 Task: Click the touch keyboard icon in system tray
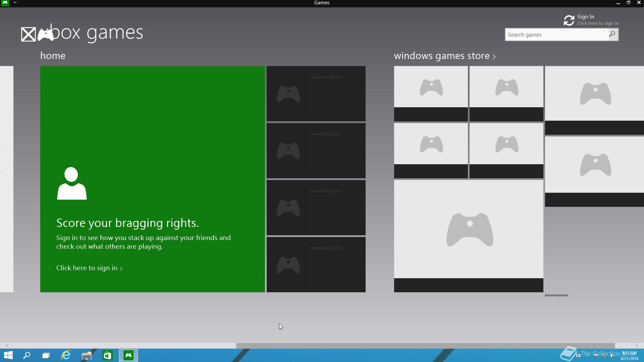(x=578, y=356)
